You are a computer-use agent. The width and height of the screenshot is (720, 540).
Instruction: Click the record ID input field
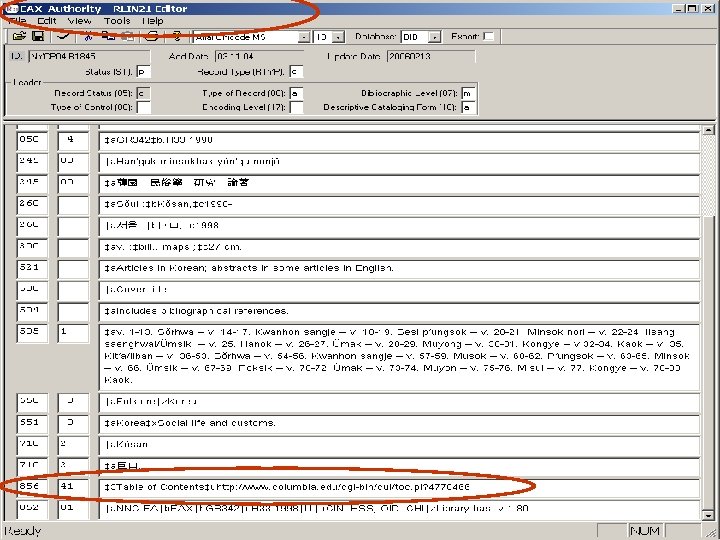pos(89,56)
